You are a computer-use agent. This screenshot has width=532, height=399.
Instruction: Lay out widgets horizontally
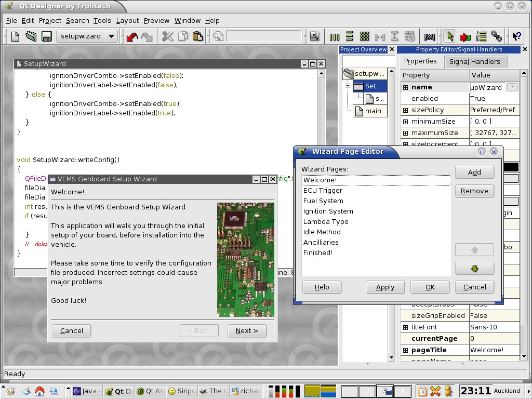click(335, 36)
